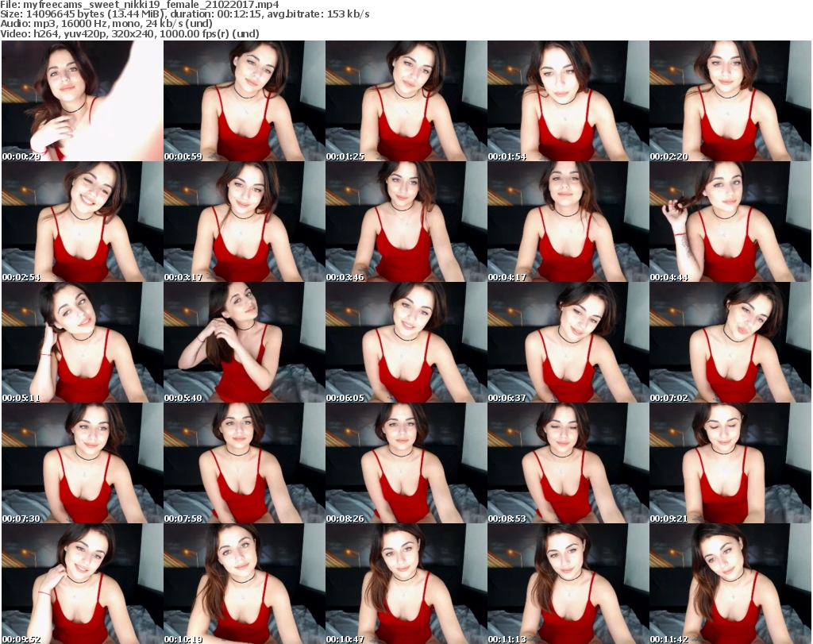Image resolution: width=813 pixels, height=644 pixels.
Task: Click the thumbnail timestamped 00:09:52
Action: click(x=83, y=584)
